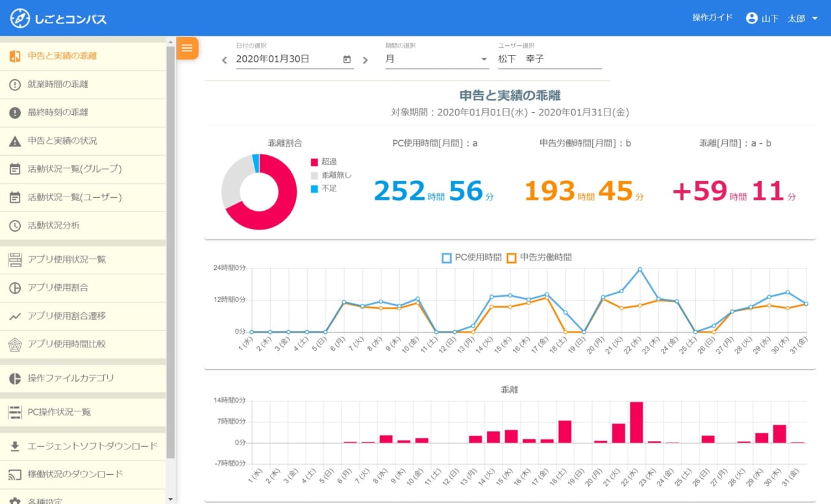
Task: Select 就業時間の乖離 in sidebar
Action: click(83, 84)
